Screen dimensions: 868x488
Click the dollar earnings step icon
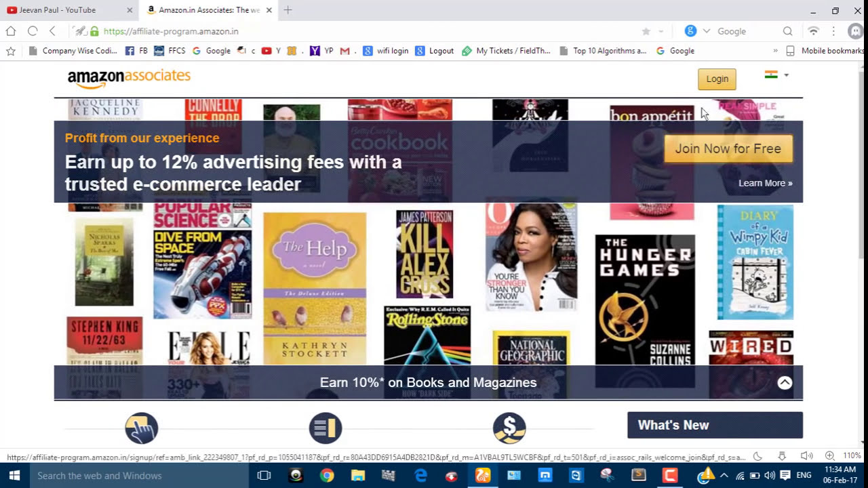509,428
